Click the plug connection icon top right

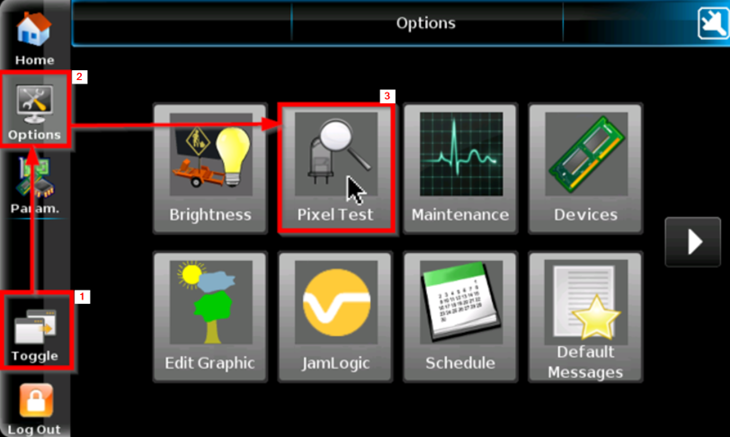point(713,23)
